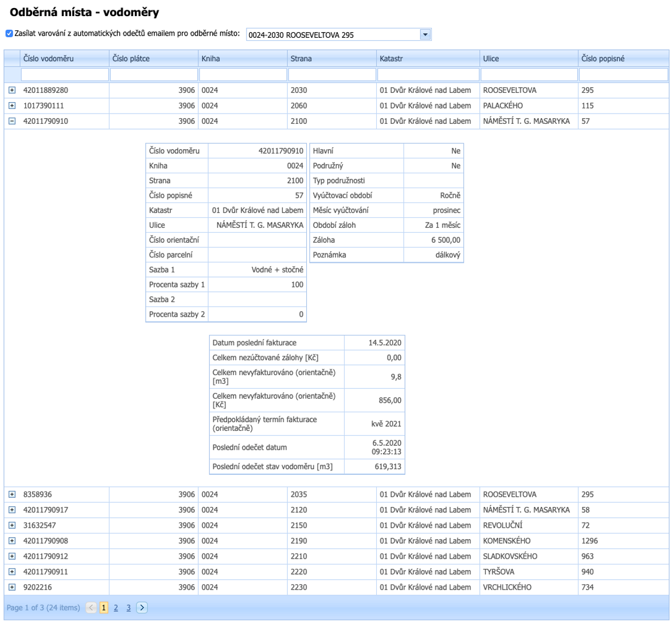
Task: Expand row for vodoměr 42011790908
Action: (x=11, y=541)
